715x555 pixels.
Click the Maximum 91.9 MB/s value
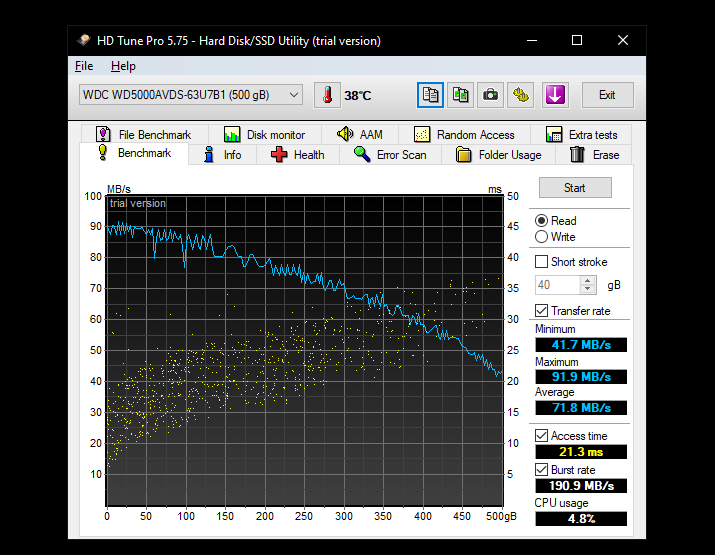point(581,377)
